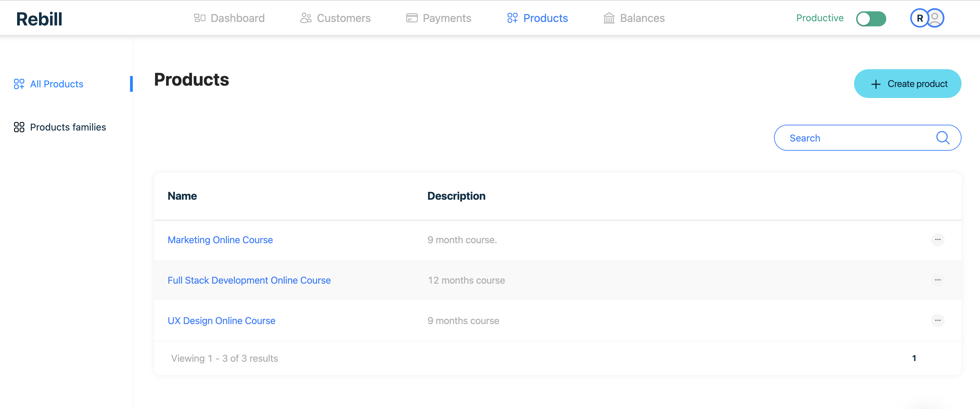Image resolution: width=980 pixels, height=409 pixels.
Task: Click the Dashboard grid icon
Action: pyautogui.click(x=199, y=18)
